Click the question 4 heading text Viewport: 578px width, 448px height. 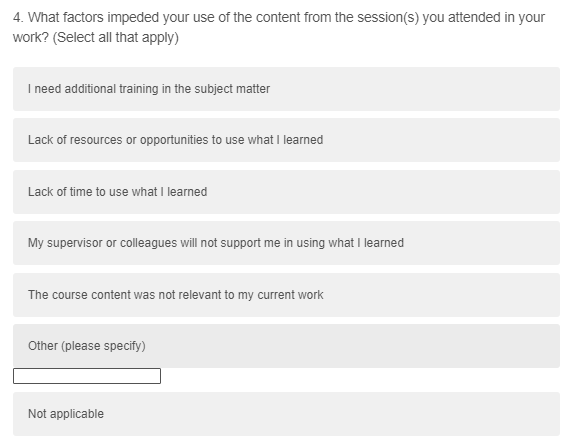[279, 27]
